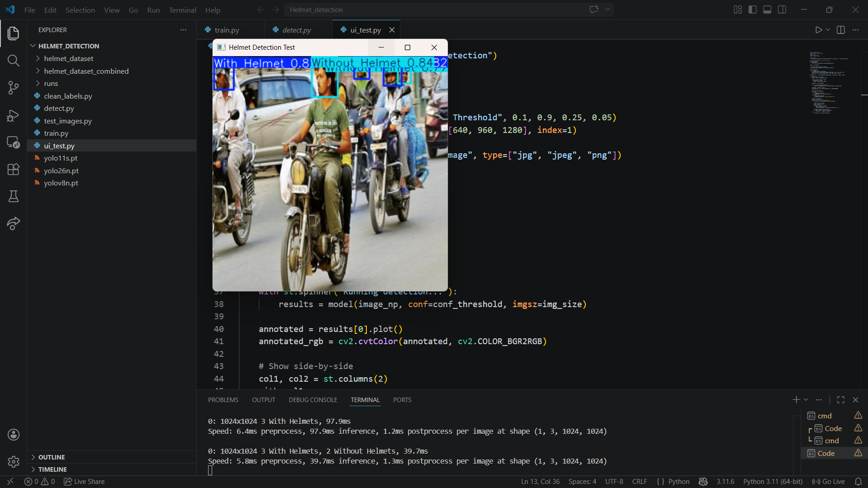This screenshot has height=488, width=868.
Task: Open the Source Control view
Action: (x=13, y=88)
